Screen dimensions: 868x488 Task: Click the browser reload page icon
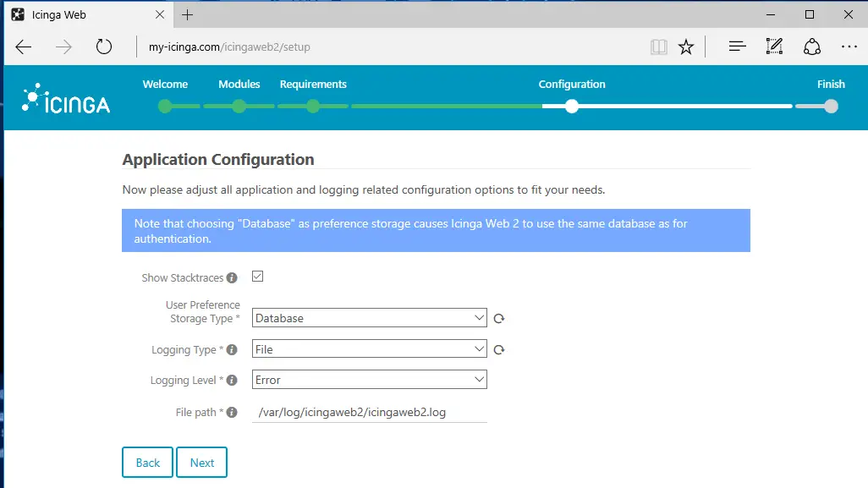click(x=103, y=47)
